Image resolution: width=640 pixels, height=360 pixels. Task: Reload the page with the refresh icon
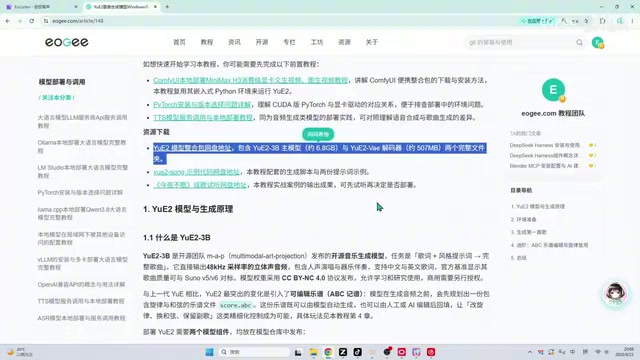point(31,21)
